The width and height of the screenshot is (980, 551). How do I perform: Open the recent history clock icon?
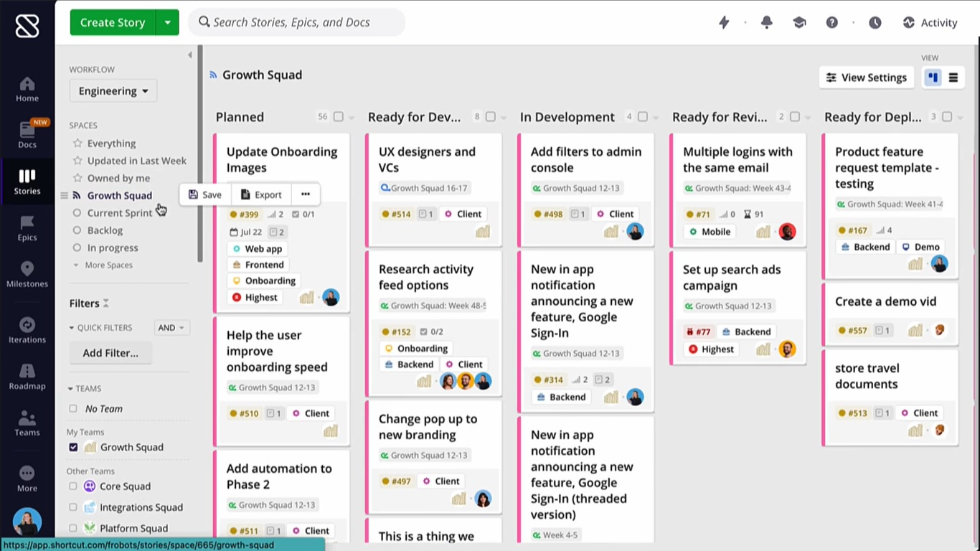875,22
